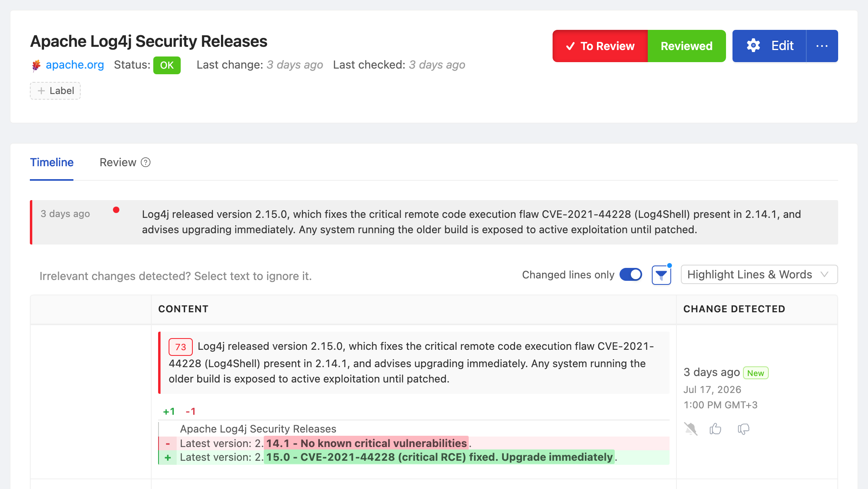The height and width of the screenshot is (489, 868).
Task: Click the 'Apache Log4j Security Releases' diff line
Action: [258, 429]
